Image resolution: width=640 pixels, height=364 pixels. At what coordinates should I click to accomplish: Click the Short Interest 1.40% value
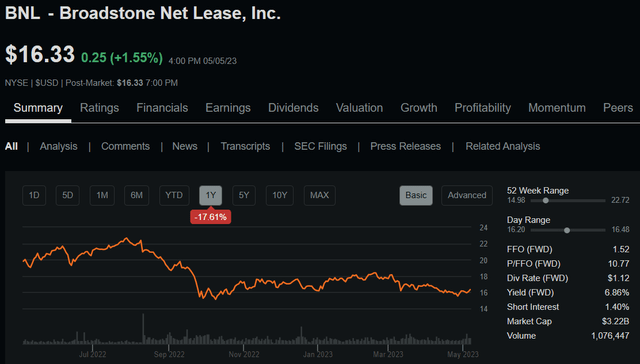click(x=617, y=307)
